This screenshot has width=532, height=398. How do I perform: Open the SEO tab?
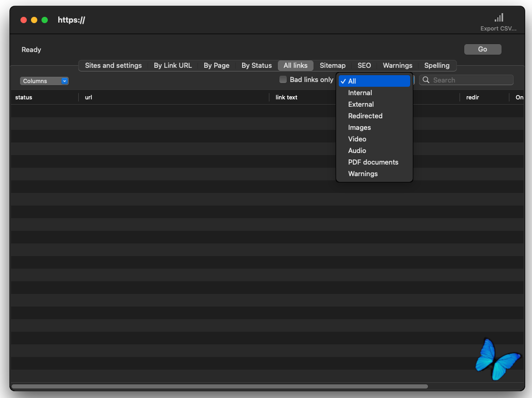pos(364,66)
